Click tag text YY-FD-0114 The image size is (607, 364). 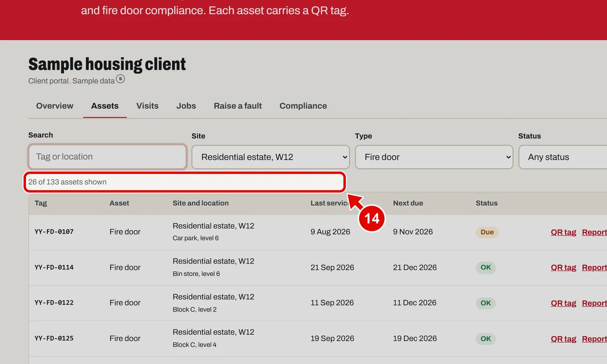coord(54,267)
